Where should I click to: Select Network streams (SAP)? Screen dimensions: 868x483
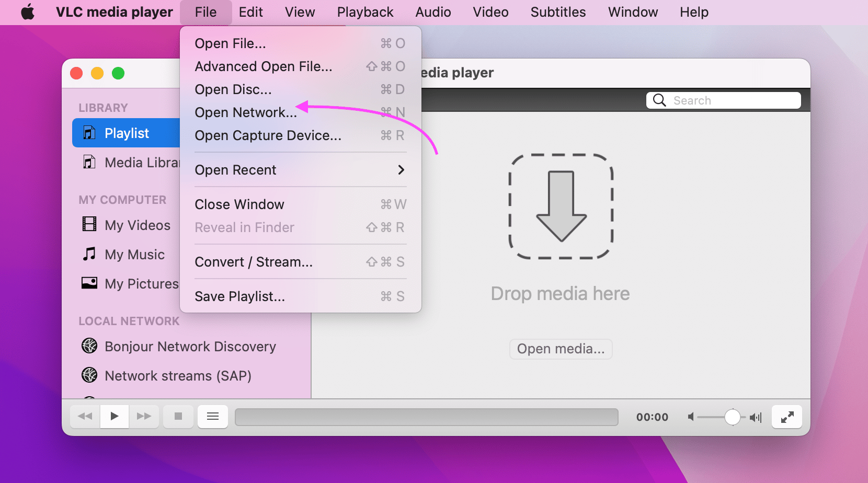pos(178,375)
